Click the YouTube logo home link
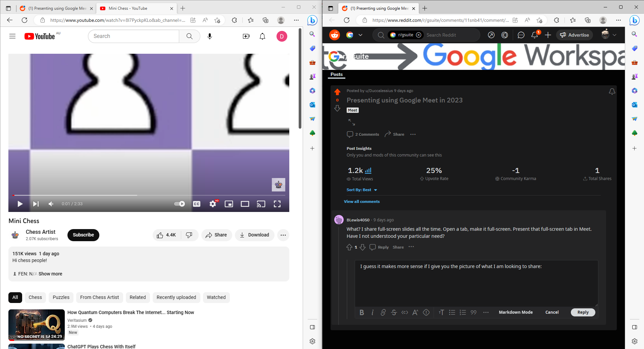This screenshot has width=644, height=349. (40, 36)
